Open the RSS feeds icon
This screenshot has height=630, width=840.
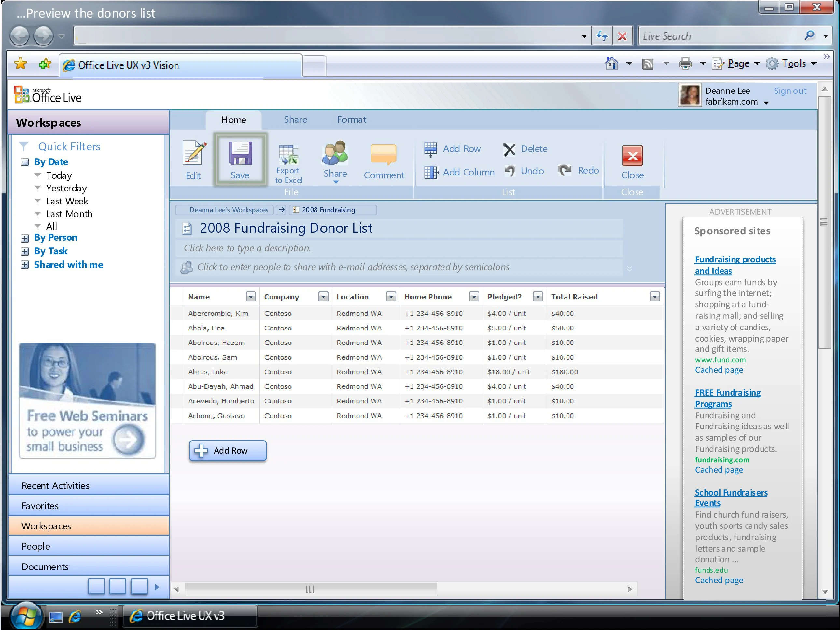coord(648,64)
